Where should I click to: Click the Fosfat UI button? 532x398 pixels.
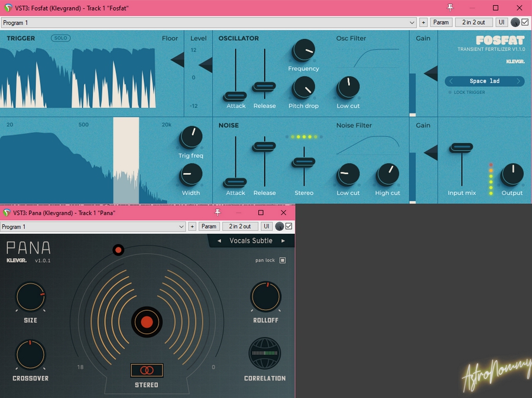coord(501,22)
